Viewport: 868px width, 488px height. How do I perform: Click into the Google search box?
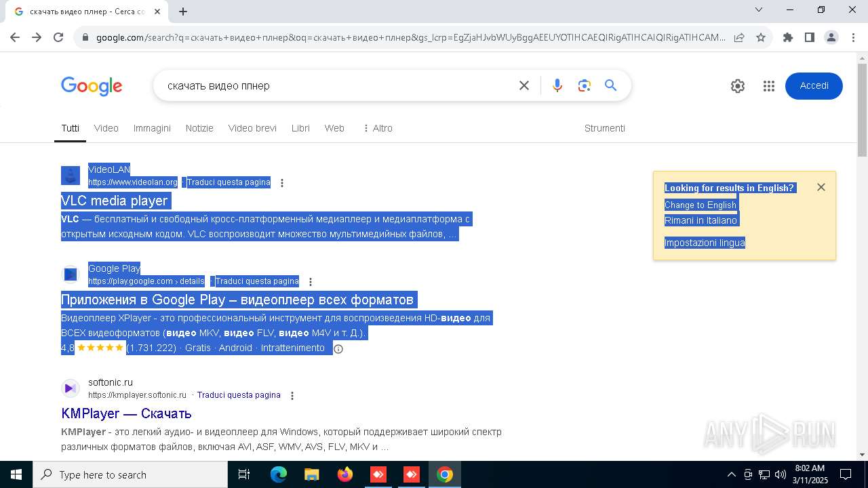[339, 85]
